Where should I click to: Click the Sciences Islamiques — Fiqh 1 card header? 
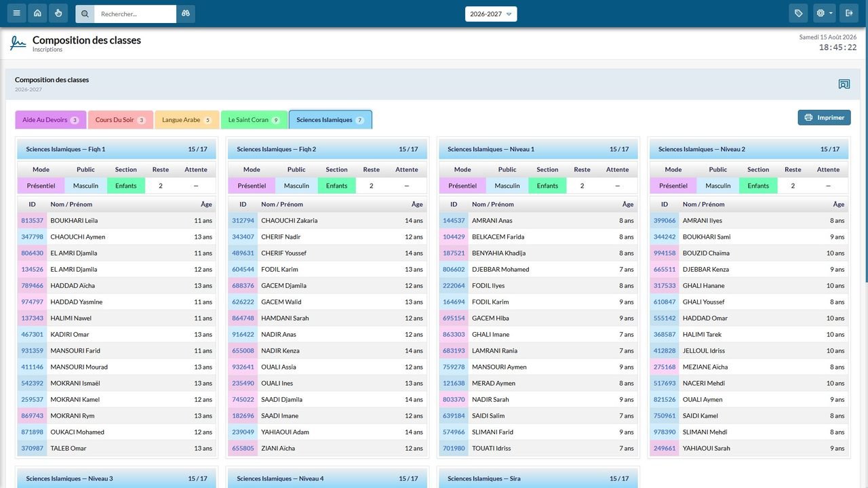pos(117,149)
